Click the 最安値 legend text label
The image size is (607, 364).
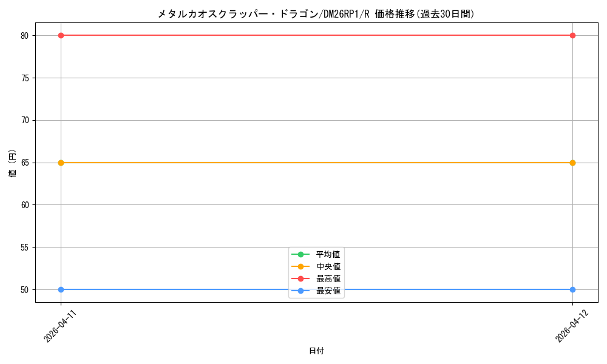point(328,291)
